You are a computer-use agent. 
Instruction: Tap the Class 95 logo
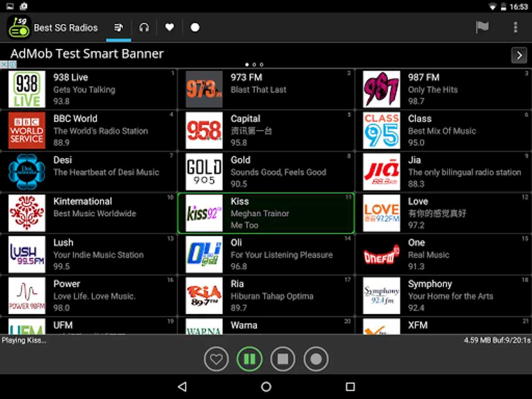tap(381, 130)
